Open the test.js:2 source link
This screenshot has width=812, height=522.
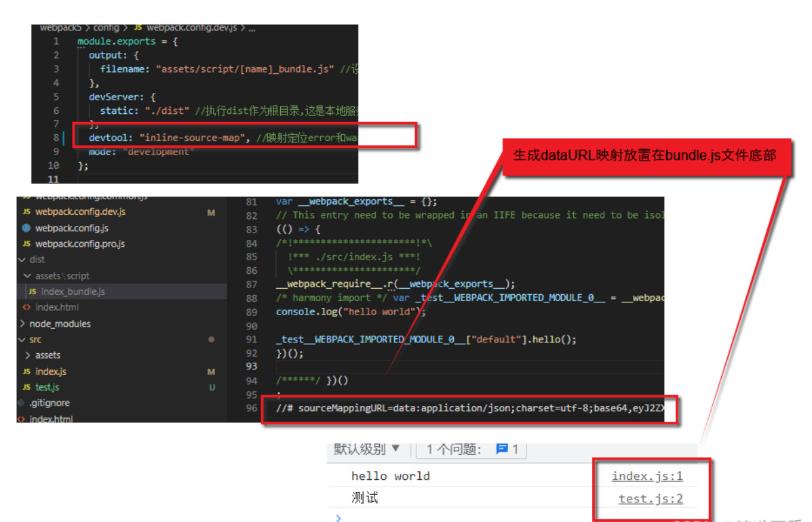[651, 499]
